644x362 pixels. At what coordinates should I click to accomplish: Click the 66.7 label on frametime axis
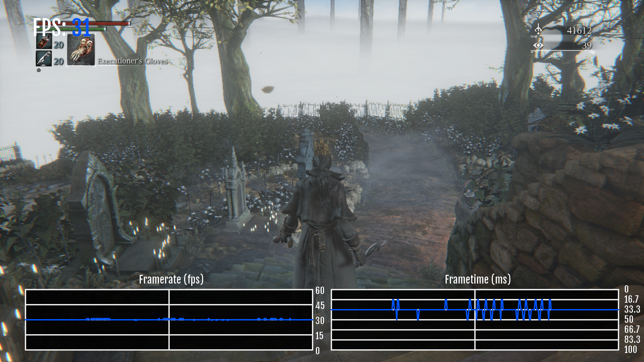(x=632, y=329)
